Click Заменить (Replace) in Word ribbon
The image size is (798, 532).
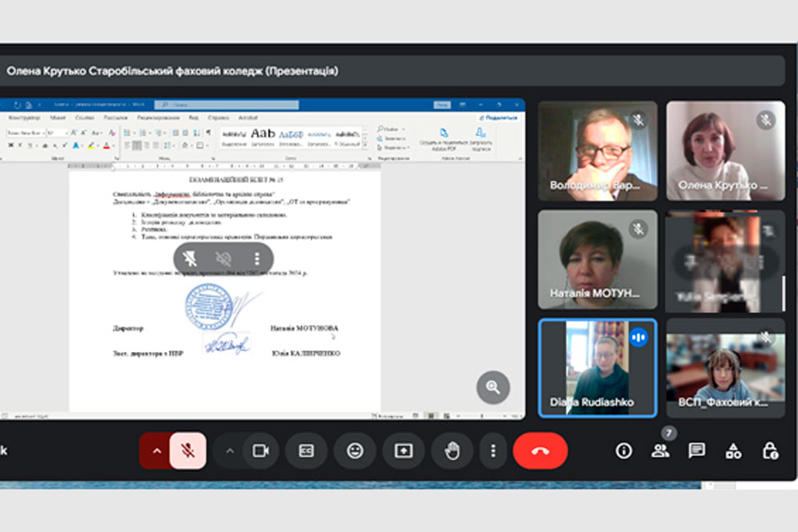(x=391, y=138)
